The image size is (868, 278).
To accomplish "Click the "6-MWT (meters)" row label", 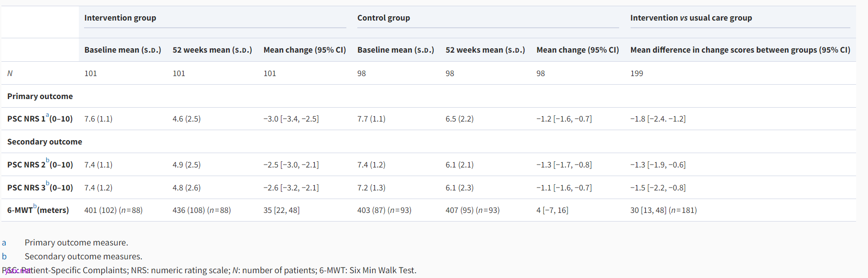I will (x=38, y=210).
